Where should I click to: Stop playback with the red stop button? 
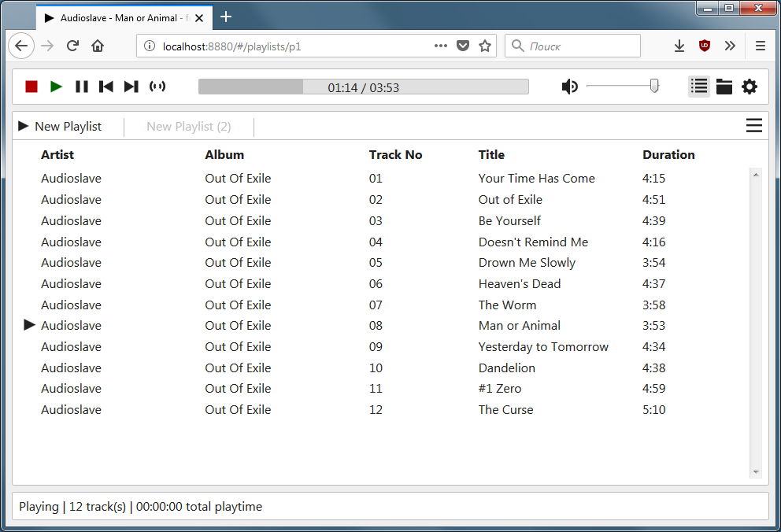(x=31, y=87)
